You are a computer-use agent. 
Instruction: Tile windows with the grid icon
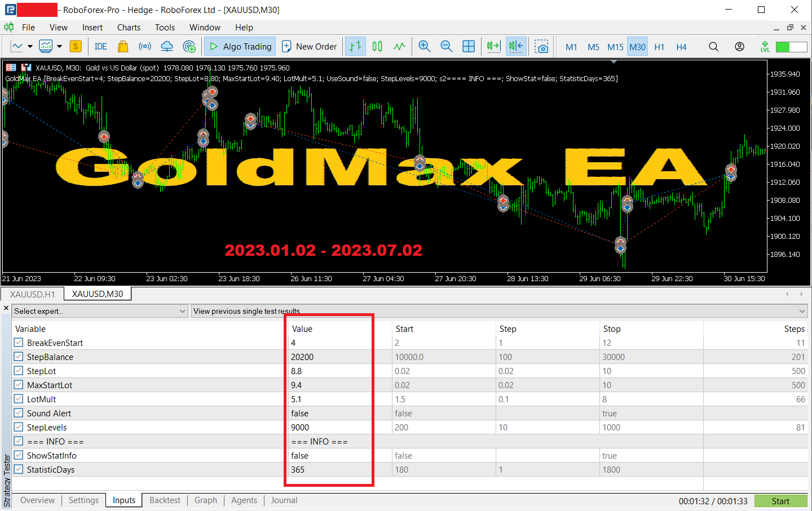[469, 47]
